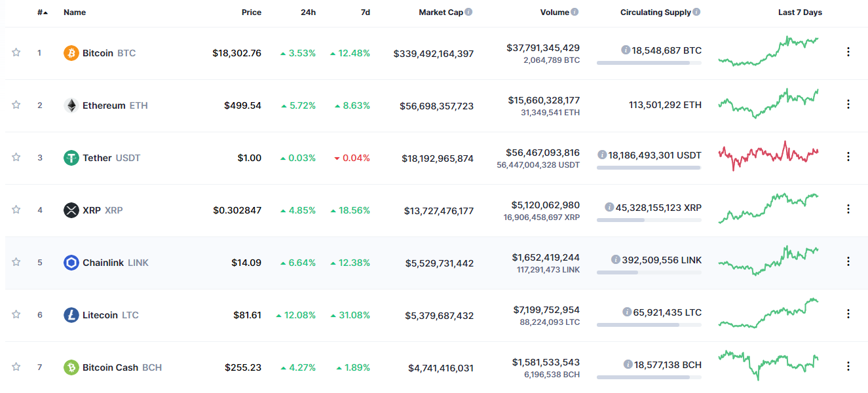Open the three-dot menu for XRP
The height and width of the screenshot is (393, 868).
pos(848,209)
